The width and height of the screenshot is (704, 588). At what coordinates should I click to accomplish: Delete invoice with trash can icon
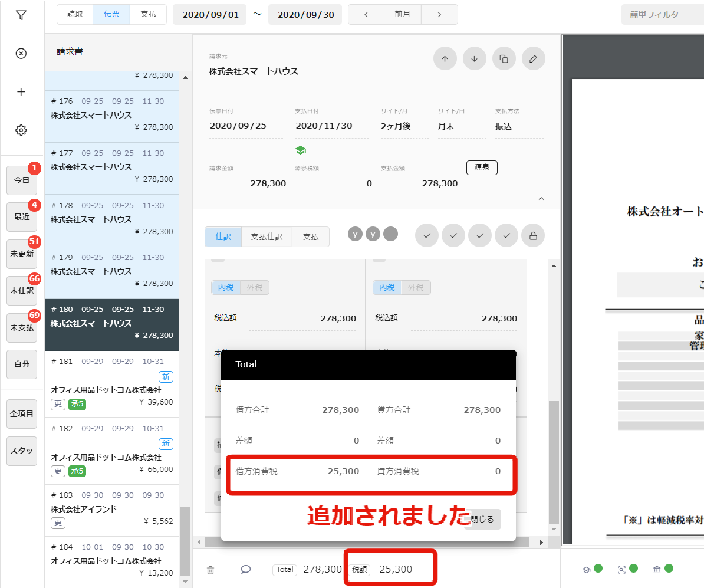[x=210, y=570]
